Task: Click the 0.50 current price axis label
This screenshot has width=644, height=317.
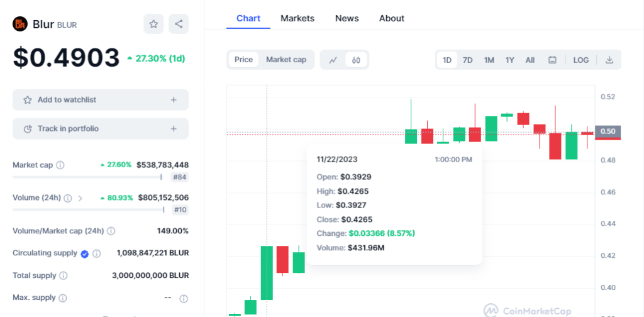Action: point(608,131)
